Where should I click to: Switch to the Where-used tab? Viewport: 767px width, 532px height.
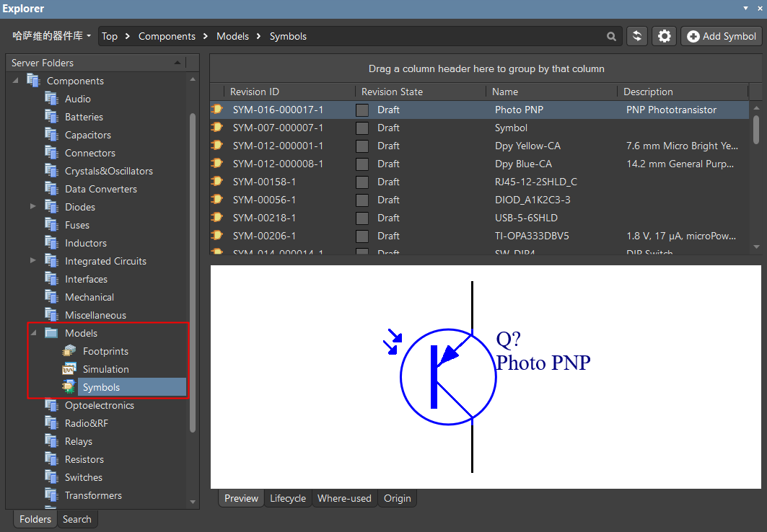pyautogui.click(x=344, y=498)
